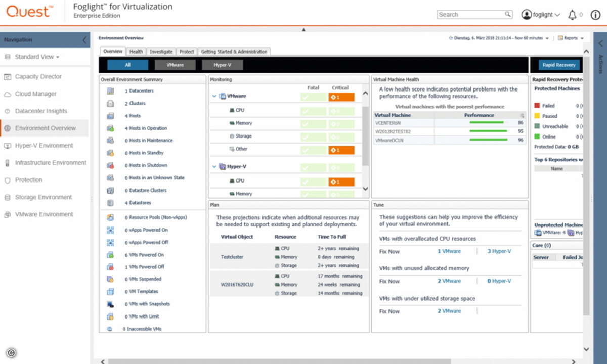This screenshot has width=607, height=364.
Task: Open Storage Environment navigation item
Action: (44, 197)
